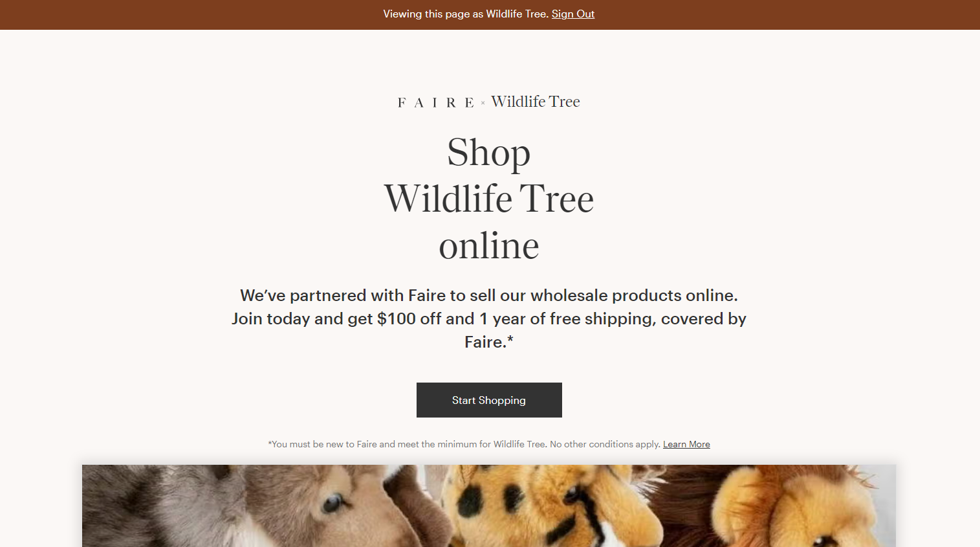Click the Start Shopping button
Viewport: 980px width, 547px height.
tap(489, 400)
